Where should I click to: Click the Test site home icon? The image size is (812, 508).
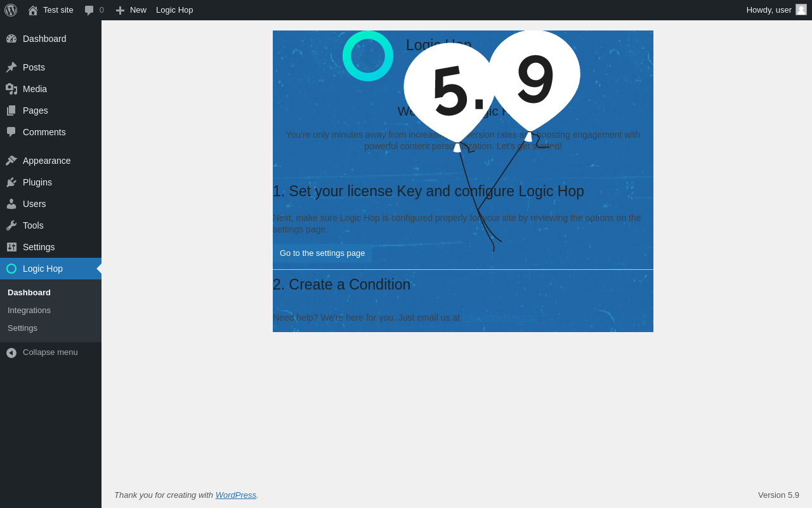(x=33, y=10)
